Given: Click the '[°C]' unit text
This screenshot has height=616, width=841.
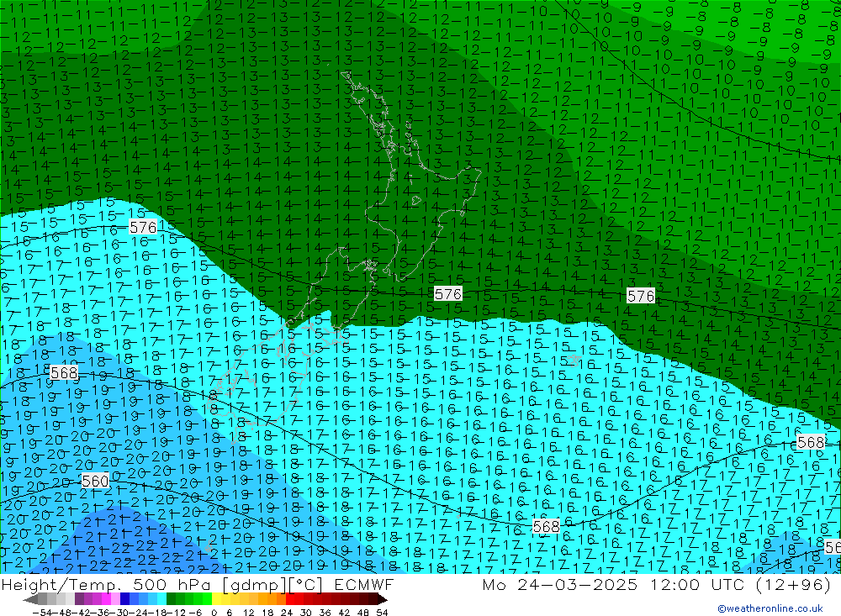Looking at the screenshot, I should click(x=305, y=584).
